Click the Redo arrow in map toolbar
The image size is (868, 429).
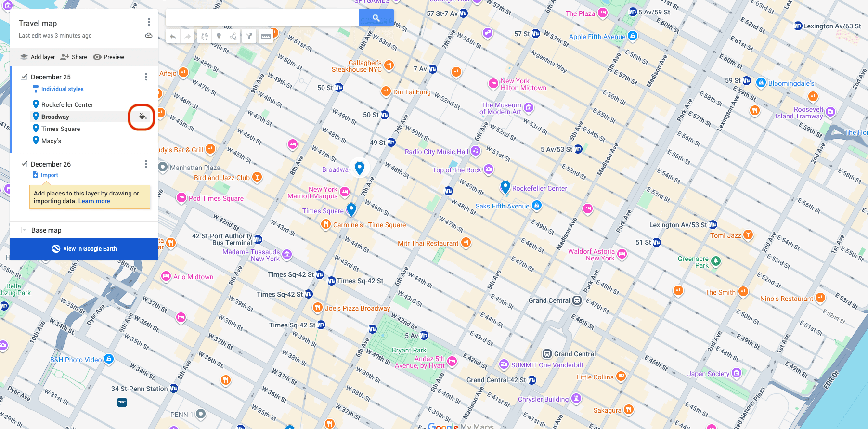pyautogui.click(x=188, y=36)
